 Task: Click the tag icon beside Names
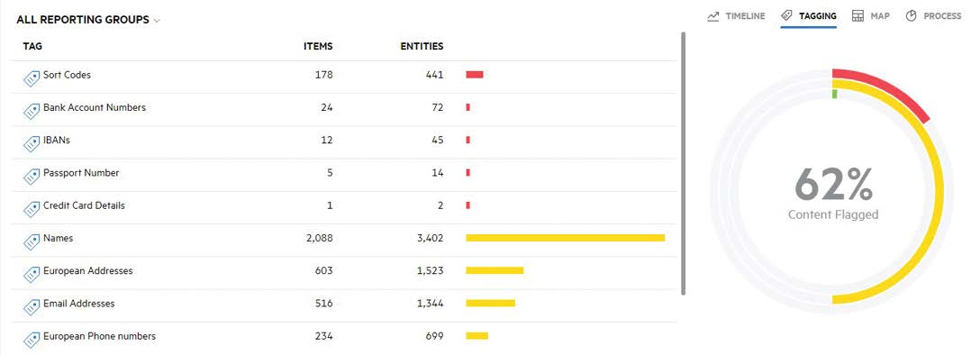tap(32, 241)
